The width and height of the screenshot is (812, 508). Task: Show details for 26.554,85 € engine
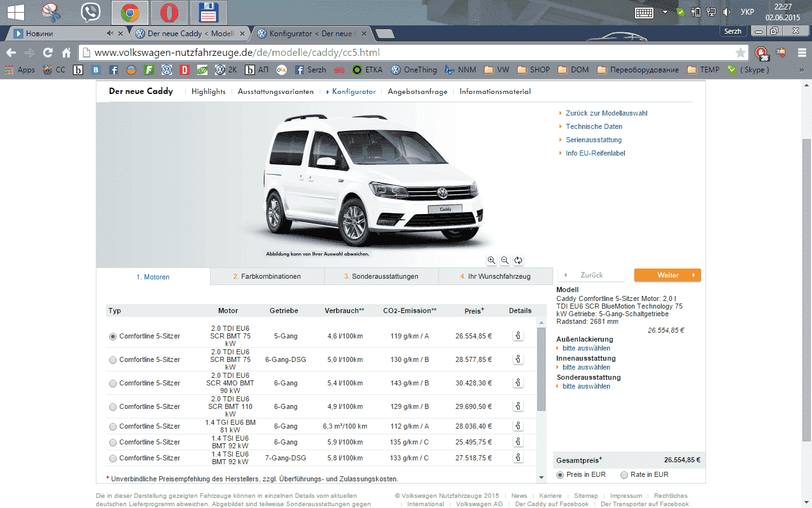coord(518,336)
